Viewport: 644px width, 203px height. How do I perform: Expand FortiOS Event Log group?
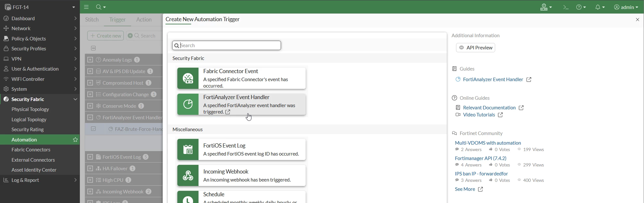tap(90, 157)
